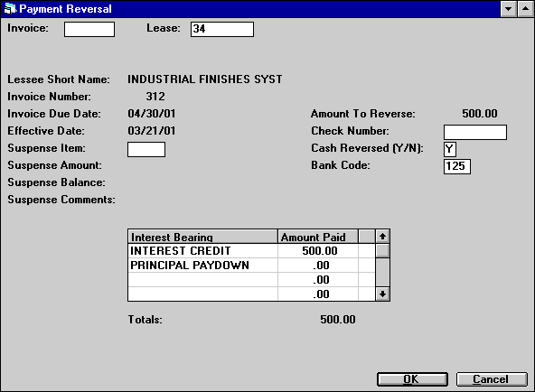Confirm reversal with the OK button
Viewport: 535px width, 392px height.
[x=412, y=379]
